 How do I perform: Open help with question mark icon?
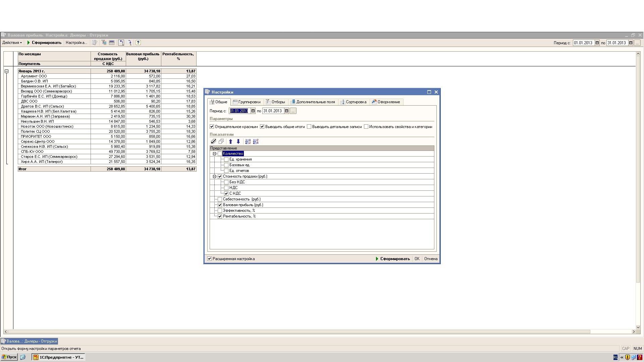(x=138, y=43)
